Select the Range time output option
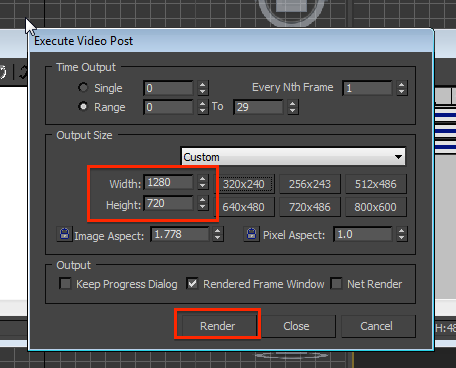456x368 pixels. 83,107
